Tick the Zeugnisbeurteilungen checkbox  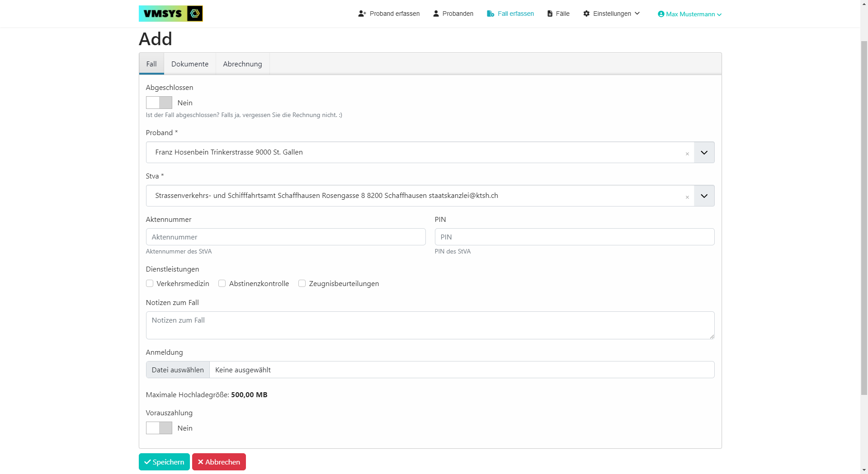[x=302, y=283]
